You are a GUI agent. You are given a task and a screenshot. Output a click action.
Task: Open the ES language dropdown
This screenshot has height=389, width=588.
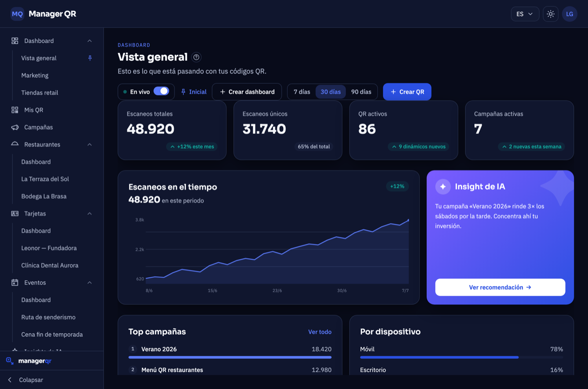click(525, 14)
